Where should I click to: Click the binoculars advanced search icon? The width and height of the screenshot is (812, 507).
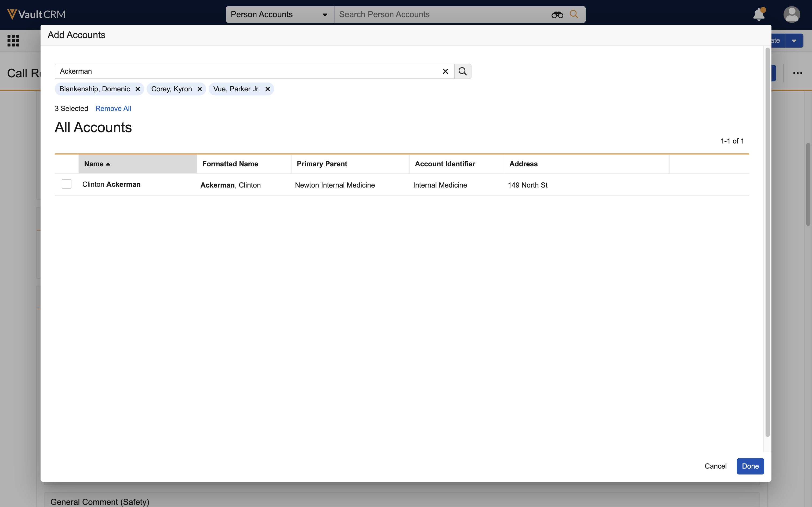click(557, 15)
